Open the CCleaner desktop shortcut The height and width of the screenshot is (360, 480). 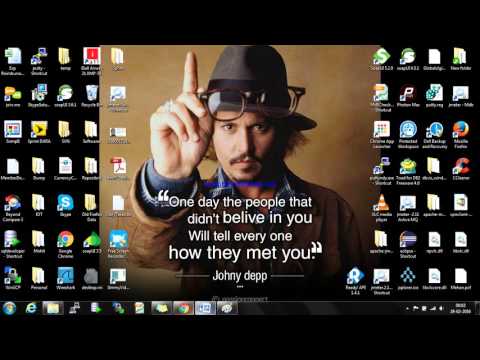(461, 169)
